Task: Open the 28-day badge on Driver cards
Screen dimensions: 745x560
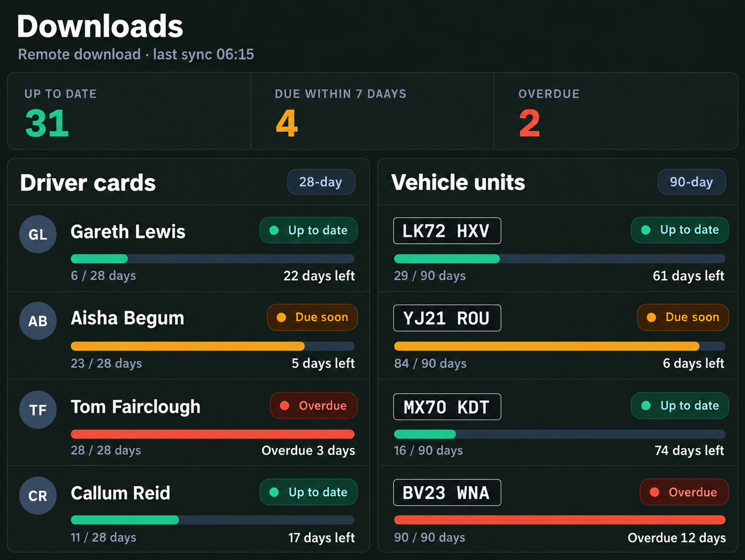Action: point(321,182)
